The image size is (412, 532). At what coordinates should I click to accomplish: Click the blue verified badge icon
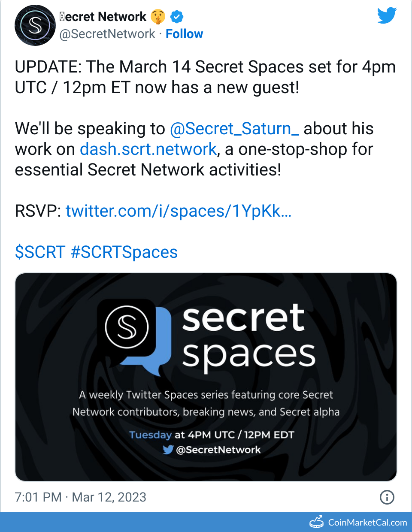point(177,17)
